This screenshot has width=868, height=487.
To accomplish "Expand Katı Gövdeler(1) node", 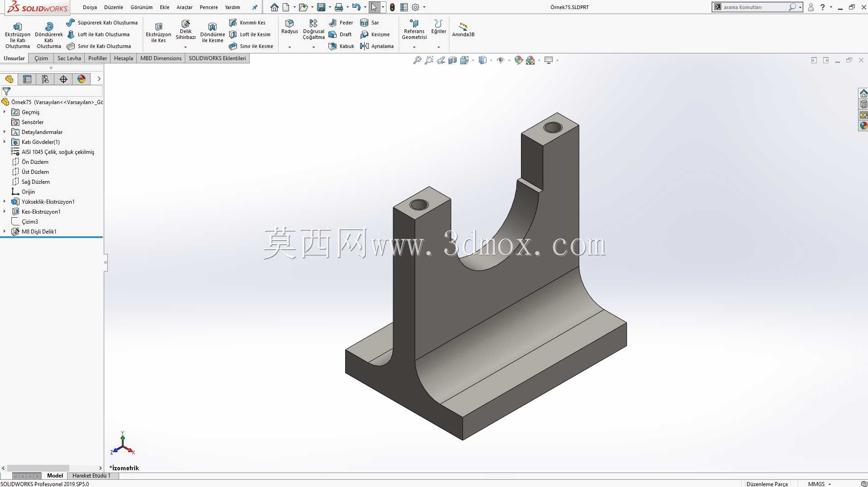I will pos(5,142).
